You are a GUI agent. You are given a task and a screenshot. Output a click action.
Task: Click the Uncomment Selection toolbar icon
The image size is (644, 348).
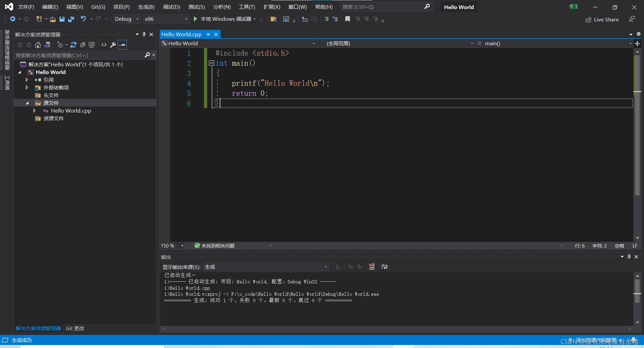pos(335,19)
